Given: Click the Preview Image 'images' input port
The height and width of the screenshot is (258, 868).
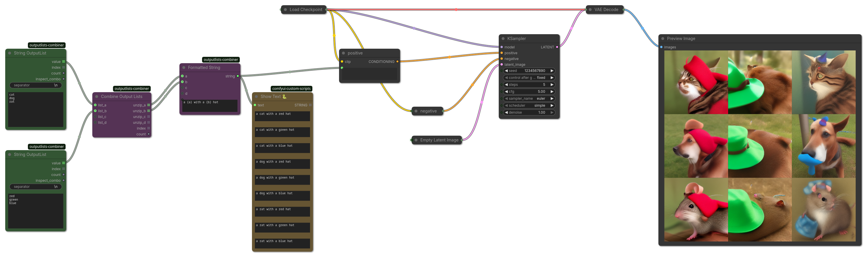Looking at the screenshot, I should [661, 47].
